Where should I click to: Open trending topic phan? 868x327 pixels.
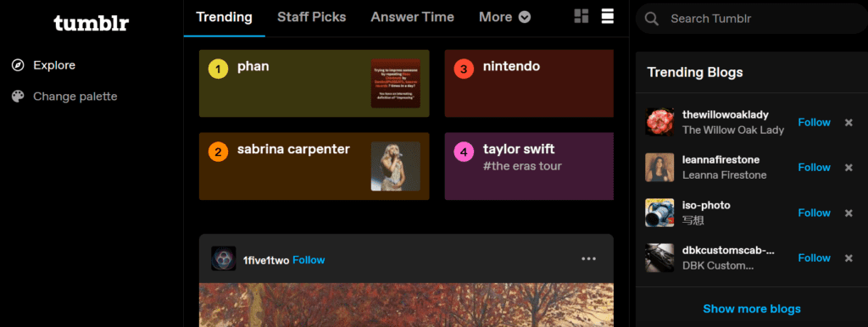[x=253, y=67]
